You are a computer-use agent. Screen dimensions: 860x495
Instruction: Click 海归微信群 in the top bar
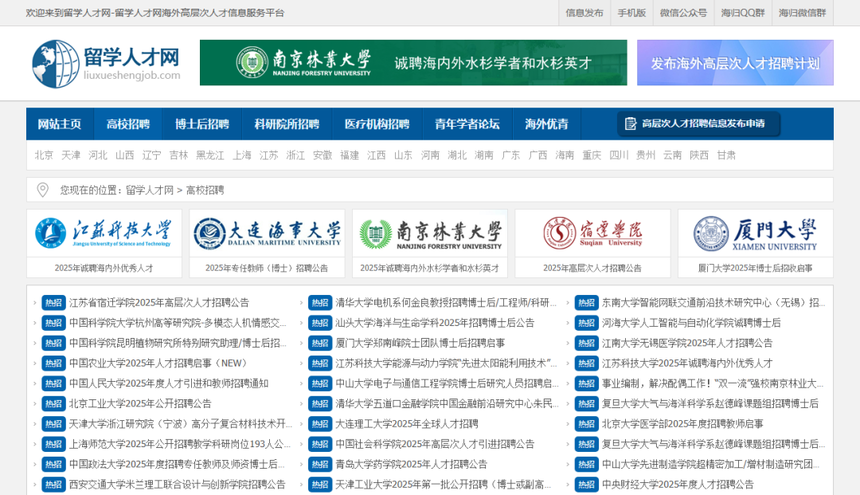802,13
